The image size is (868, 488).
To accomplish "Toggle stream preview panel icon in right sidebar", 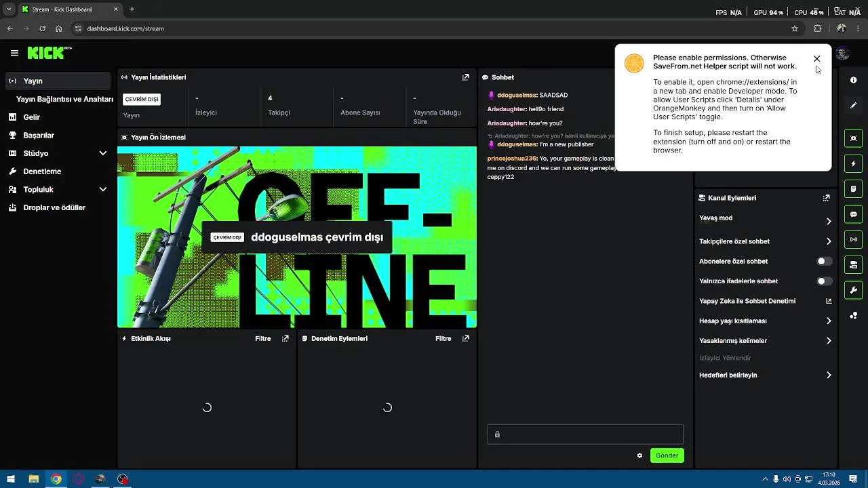I will [853, 138].
